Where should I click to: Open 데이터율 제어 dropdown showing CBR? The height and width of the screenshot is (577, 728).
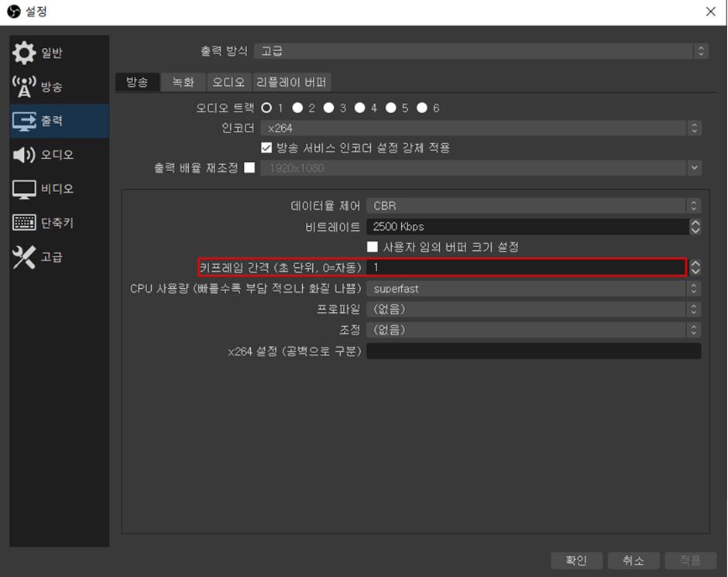pos(534,206)
